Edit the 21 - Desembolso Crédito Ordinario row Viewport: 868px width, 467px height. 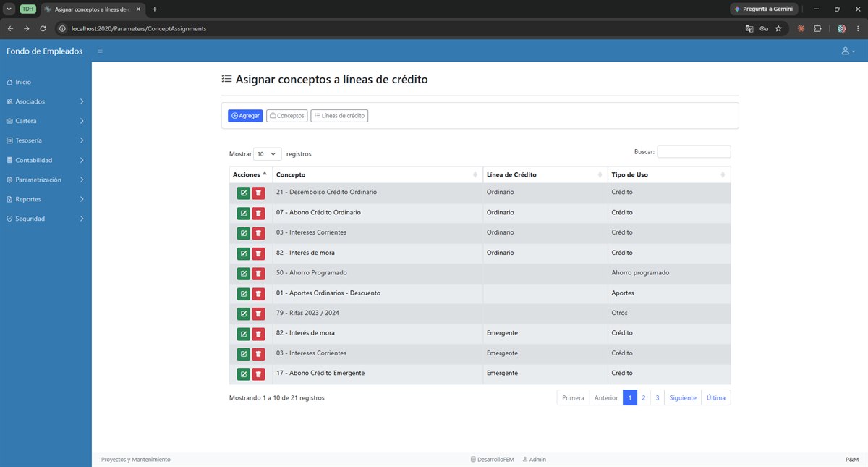click(244, 193)
